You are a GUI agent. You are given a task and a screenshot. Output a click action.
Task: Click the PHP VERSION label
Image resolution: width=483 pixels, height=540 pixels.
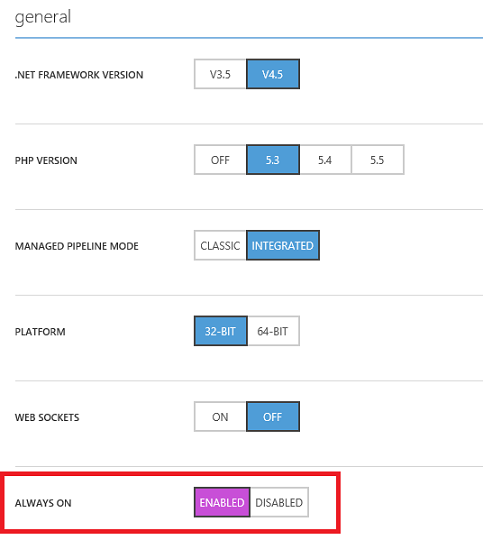click(46, 160)
